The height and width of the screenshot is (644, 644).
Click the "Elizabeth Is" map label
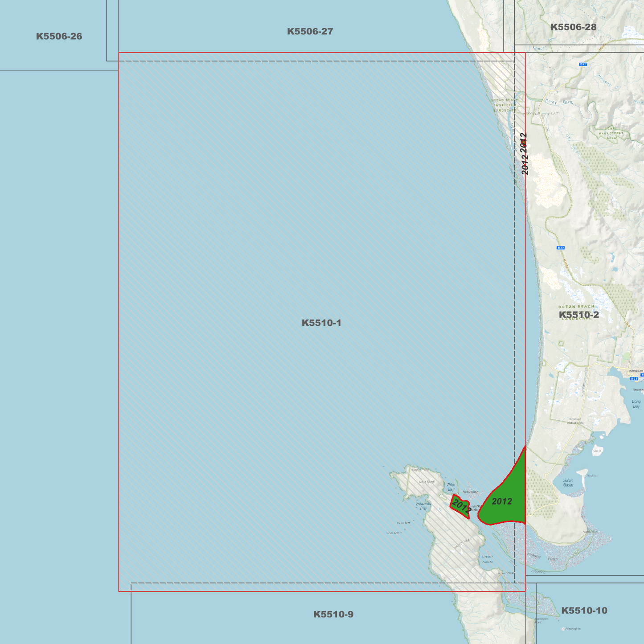click(x=573, y=629)
